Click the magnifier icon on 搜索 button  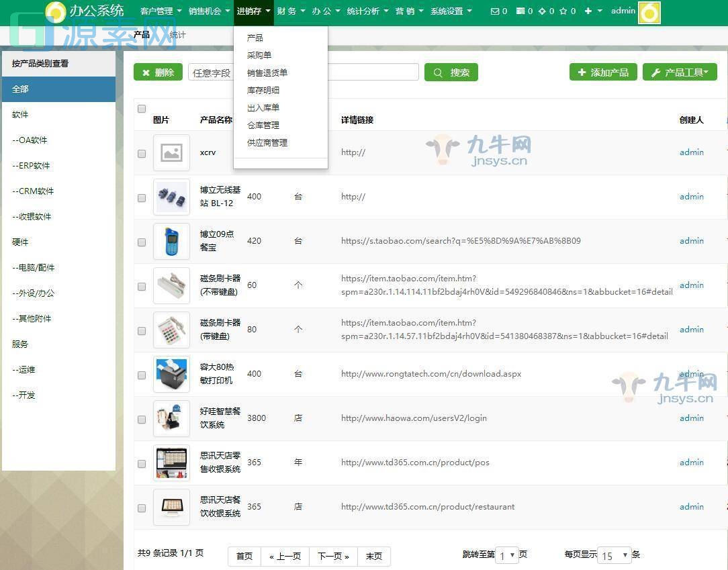438,72
